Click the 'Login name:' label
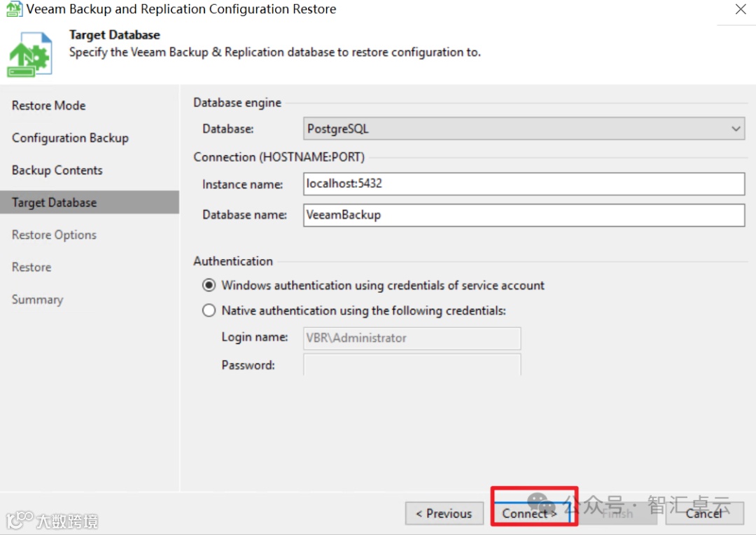 click(255, 337)
